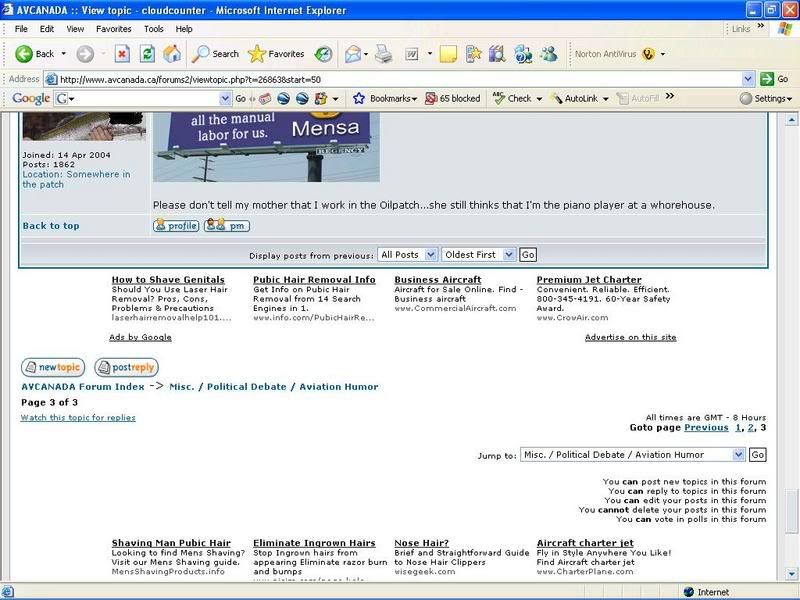Go to Home page icon
The width and height of the screenshot is (800, 600).
[x=172, y=54]
